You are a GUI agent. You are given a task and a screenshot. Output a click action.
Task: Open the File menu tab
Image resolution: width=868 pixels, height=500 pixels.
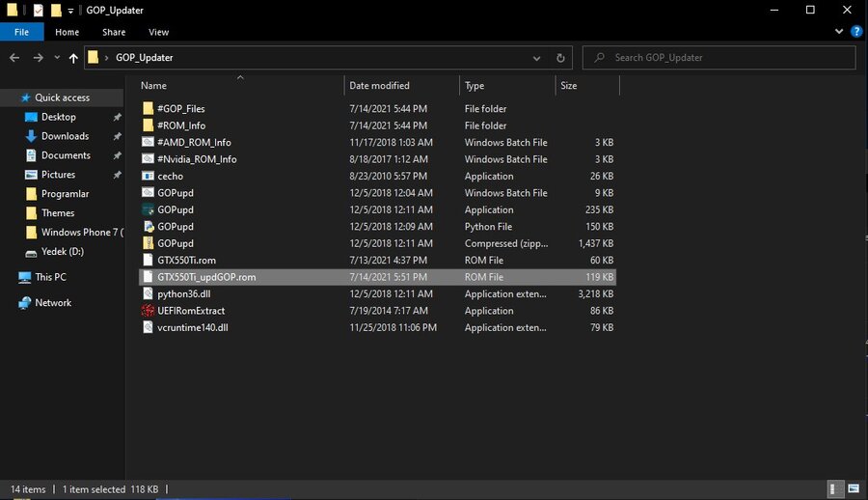pos(21,32)
